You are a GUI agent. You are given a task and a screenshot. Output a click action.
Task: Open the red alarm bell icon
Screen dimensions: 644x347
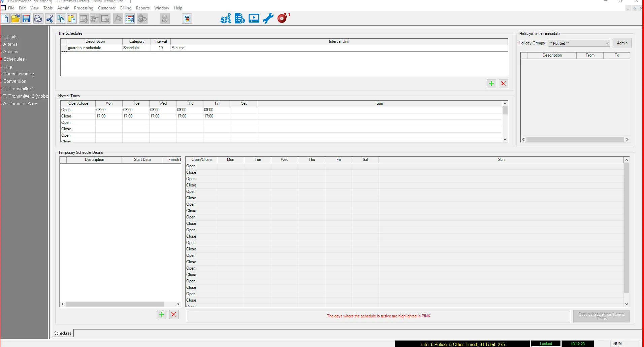(x=282, y=18)
